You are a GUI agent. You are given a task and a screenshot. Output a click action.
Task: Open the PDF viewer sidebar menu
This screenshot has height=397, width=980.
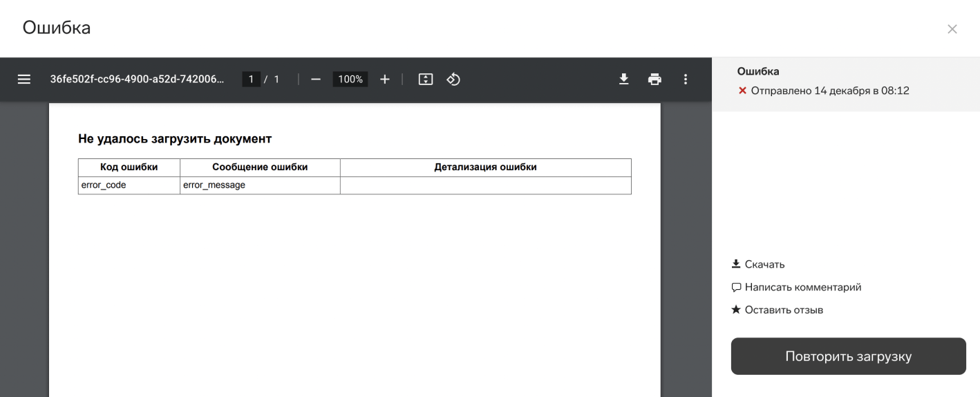tap(24, 80)
